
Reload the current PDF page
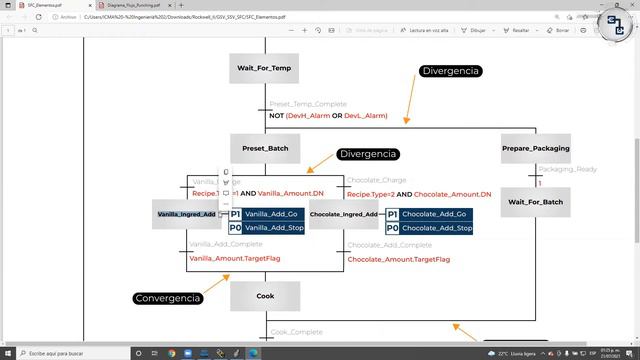(x=38, y=17)
